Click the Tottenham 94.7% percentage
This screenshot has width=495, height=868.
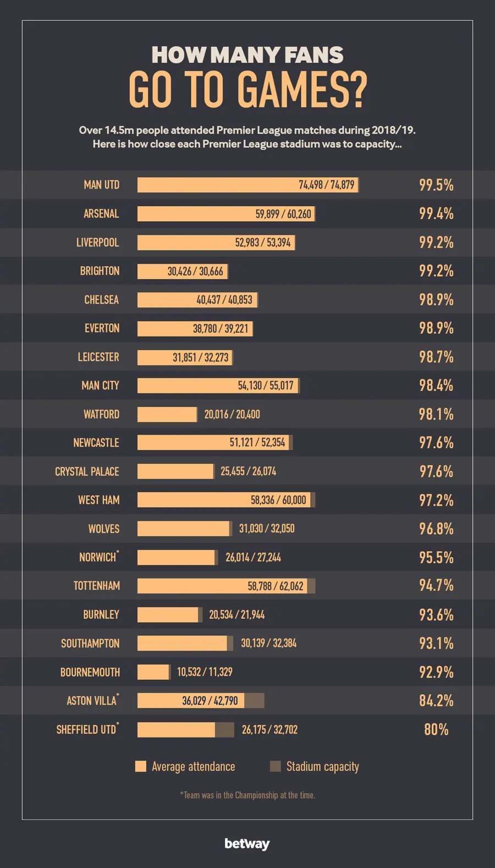pyautogui.click(x=436, y=586)
